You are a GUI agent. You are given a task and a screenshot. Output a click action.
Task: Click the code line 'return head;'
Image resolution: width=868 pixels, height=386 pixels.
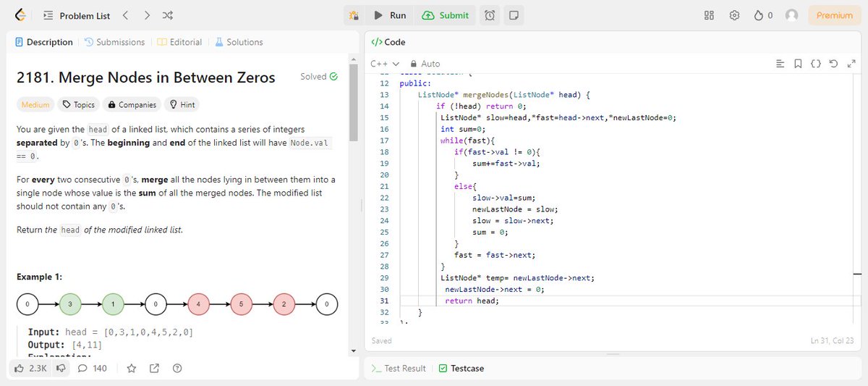coord(472,301)
